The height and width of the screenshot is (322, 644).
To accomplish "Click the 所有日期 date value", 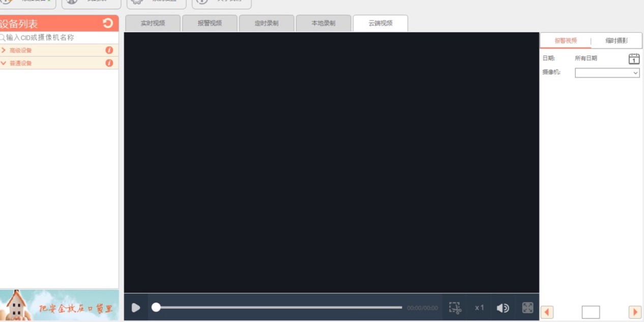I will pos(586,58).
